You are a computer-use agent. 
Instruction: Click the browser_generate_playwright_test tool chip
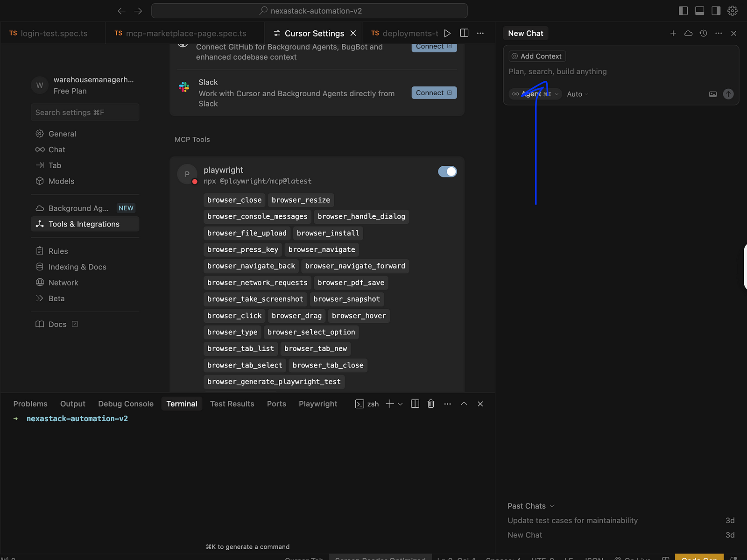point(274,382)
